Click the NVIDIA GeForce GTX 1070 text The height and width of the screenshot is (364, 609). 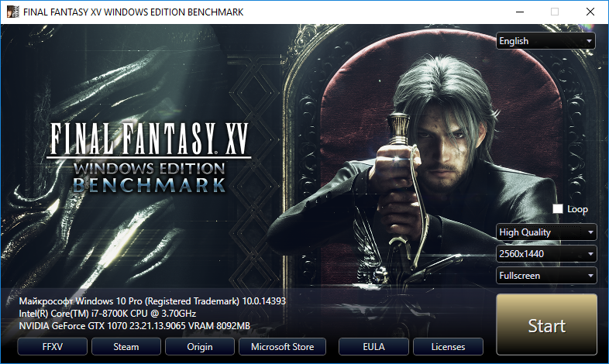point(134,326)
